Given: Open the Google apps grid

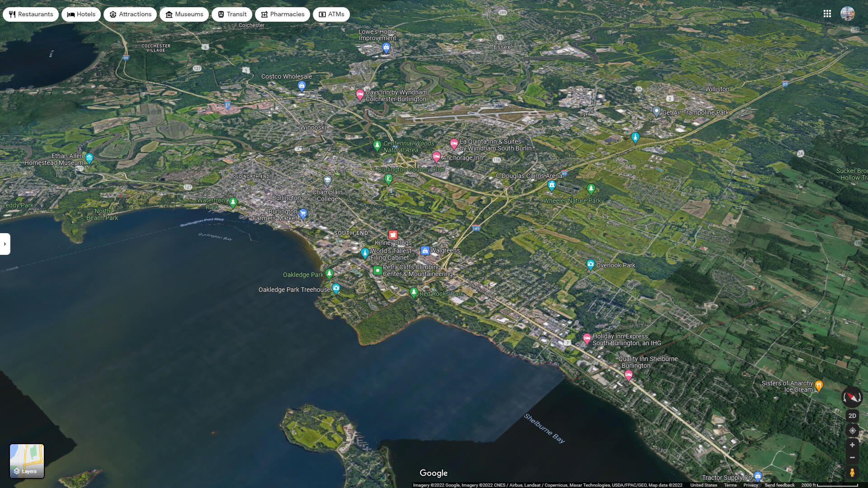Looking at the screenshot, I should (827, 14).
